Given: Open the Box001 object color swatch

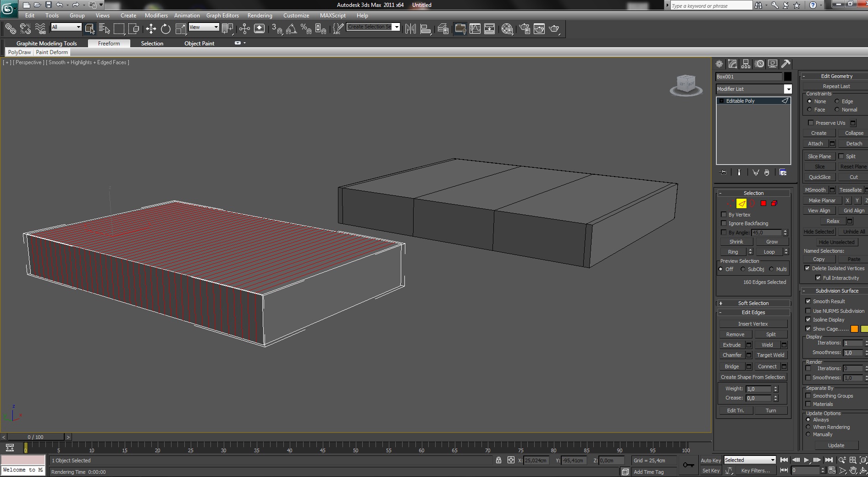Looking at the screenshot, I should tap(787, 77).
